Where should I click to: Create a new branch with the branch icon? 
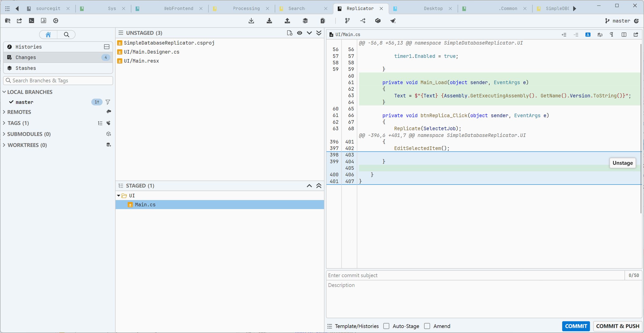(x=347, y=21)
